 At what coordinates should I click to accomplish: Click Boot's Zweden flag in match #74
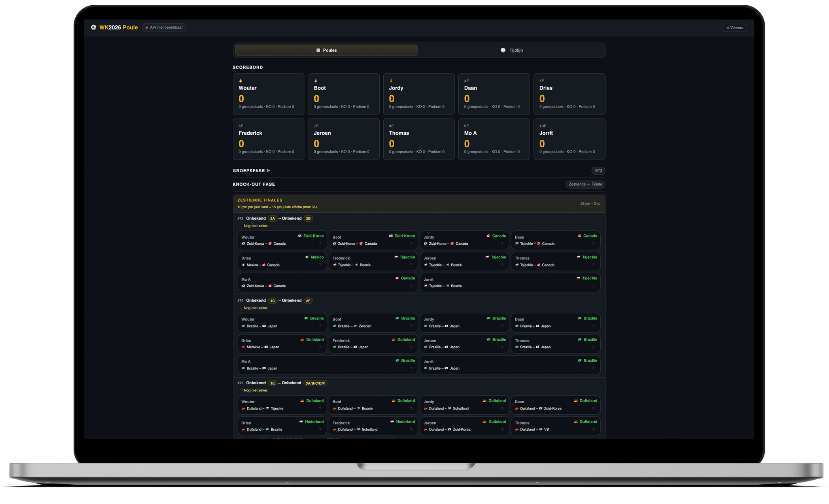tap(355, 326)
